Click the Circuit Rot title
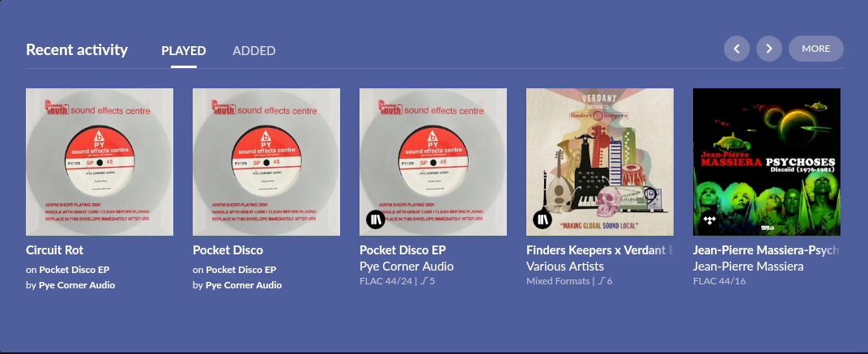 55,250
